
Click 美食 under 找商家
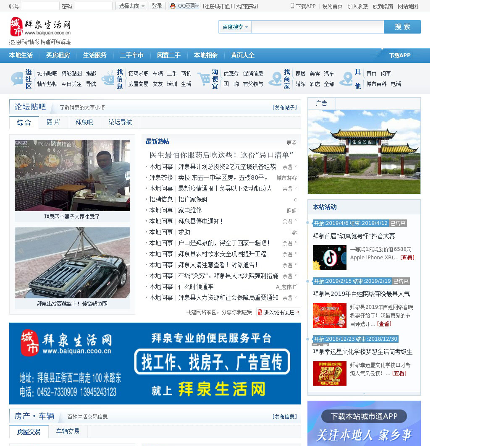click(315, 73)
